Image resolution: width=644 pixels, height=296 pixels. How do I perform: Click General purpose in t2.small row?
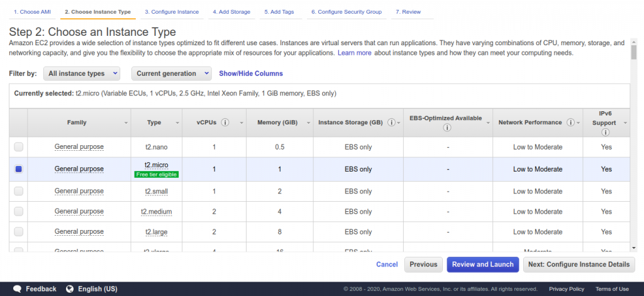click(79, 191)
